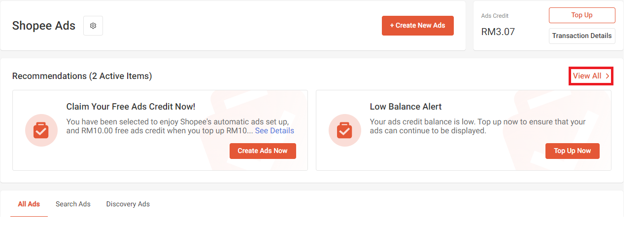The height and width of the screenshot is (232, 644).
Task: Click Create Ads Now button
Action: (x=263, y=151)
